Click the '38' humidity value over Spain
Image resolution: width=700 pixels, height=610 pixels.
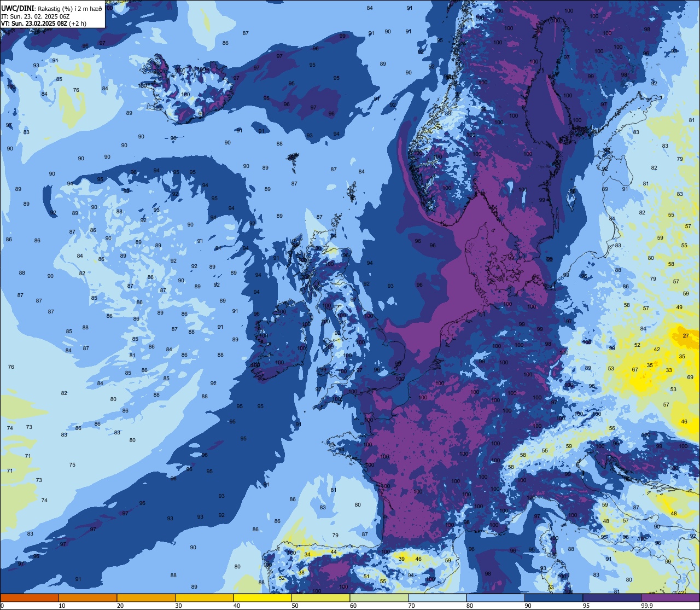[301, 572]
